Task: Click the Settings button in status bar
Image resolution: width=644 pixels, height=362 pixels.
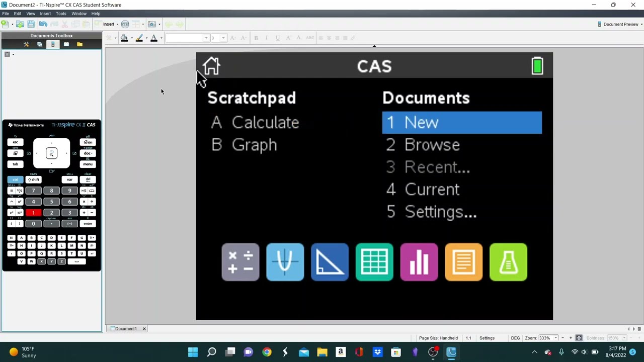Action: click(x=487, y=338)
